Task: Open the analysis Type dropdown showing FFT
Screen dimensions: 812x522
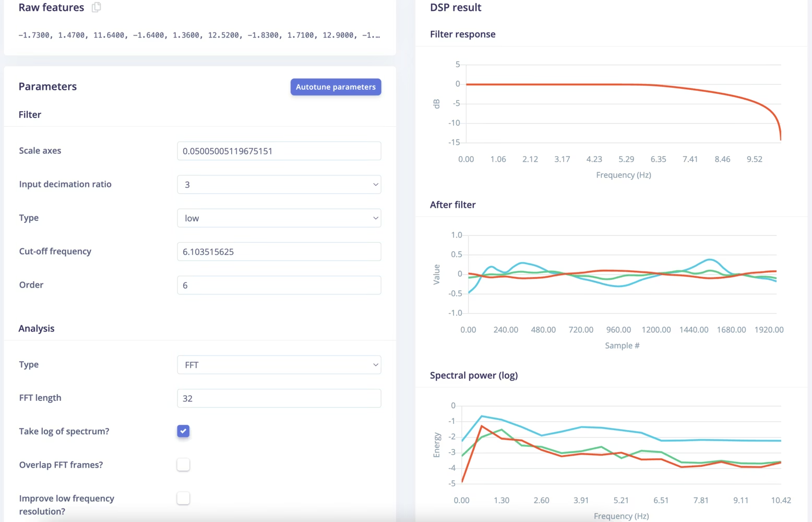Action: [x=279, y=365]
